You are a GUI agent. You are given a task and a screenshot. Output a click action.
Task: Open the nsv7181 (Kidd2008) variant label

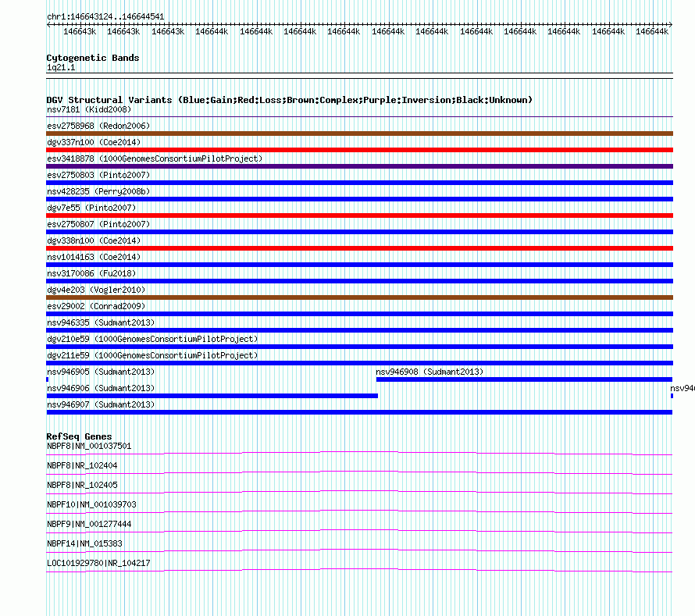pyautogui.click(x=89, y=109)
